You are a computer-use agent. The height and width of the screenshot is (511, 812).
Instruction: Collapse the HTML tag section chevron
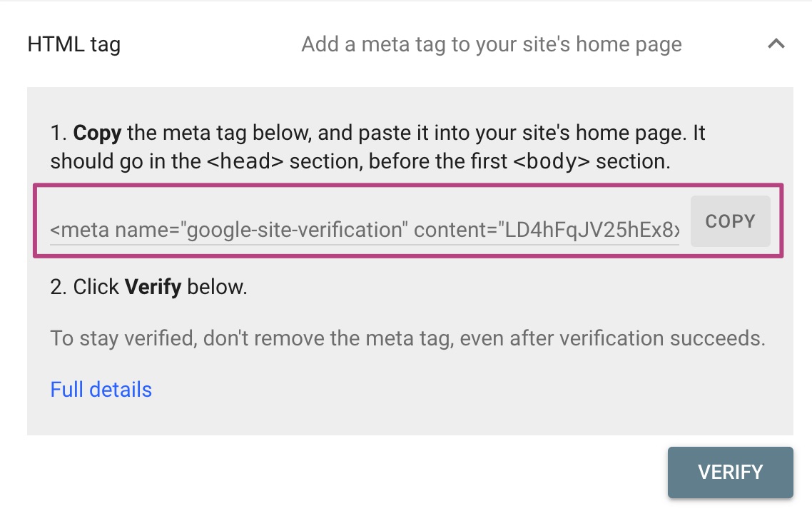click(776, 44)
